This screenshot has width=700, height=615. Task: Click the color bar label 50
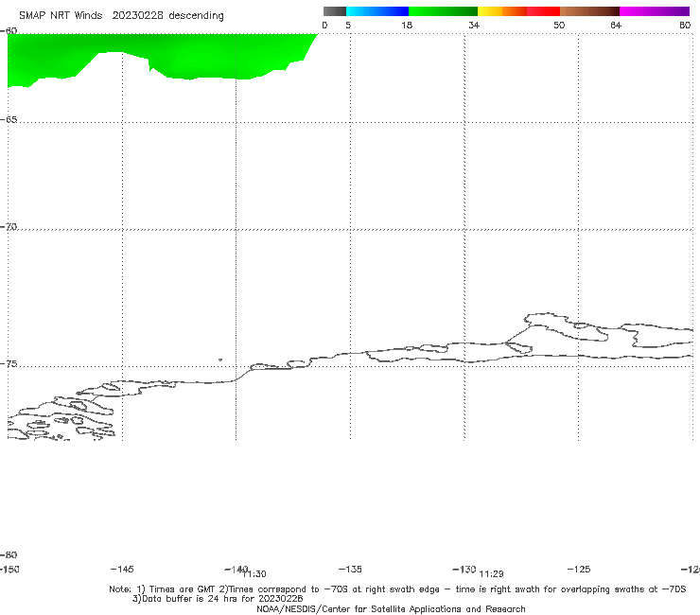click(559, 25)
